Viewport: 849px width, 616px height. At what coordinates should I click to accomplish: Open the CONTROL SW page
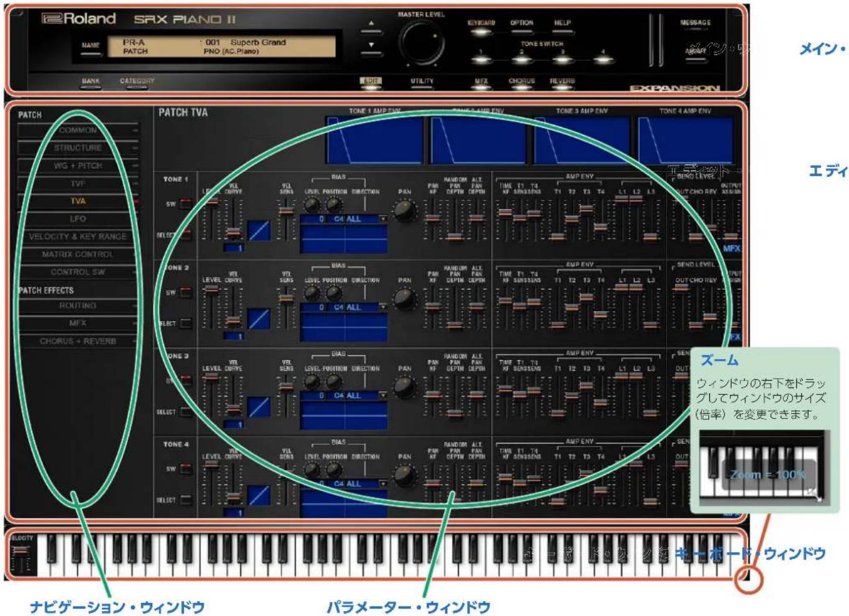78,272
